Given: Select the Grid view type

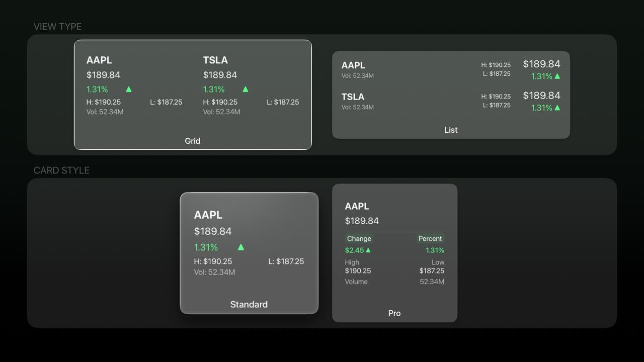Looking at the screenshot, I should 193,95.
